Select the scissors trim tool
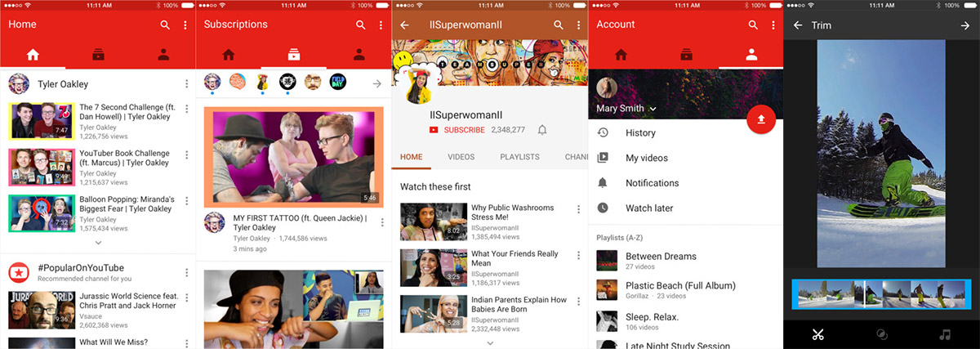This screenshot has width=980, height=349. [817, 334]
